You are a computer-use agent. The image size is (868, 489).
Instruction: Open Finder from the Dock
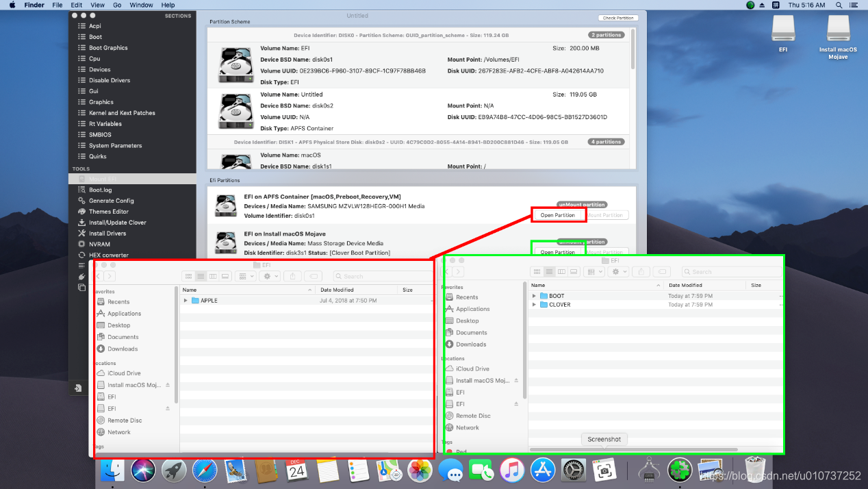click(112, 471)
